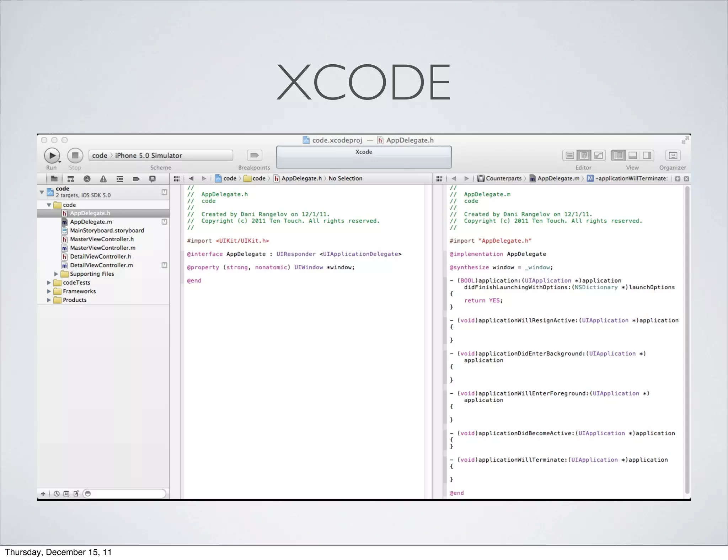Viewport: 728px width, 560px height.
Task: Select DetailViewController.h file
Action: pyautogui.click(x=103, y=257)
